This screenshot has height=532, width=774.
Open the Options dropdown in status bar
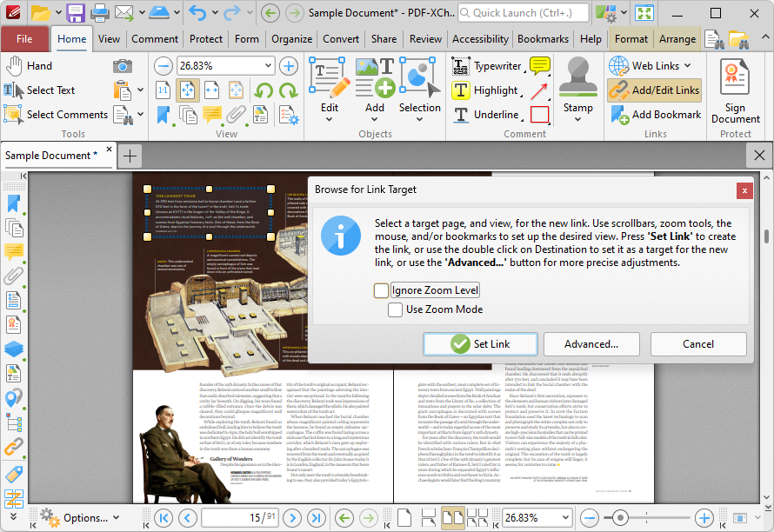tap(81, 518)
